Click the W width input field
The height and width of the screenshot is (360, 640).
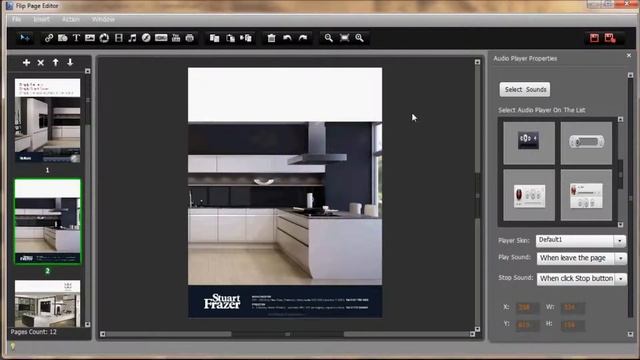(573, 307)
